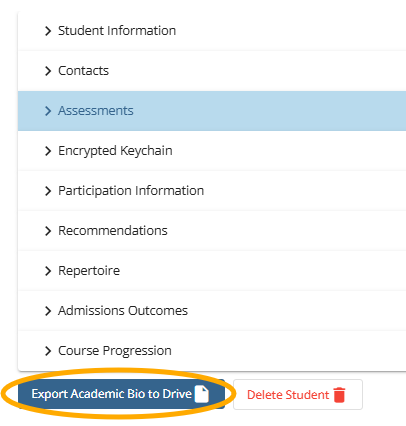
Task: Expand Admissions Outcomes chevron
Action: pos(48,311)
